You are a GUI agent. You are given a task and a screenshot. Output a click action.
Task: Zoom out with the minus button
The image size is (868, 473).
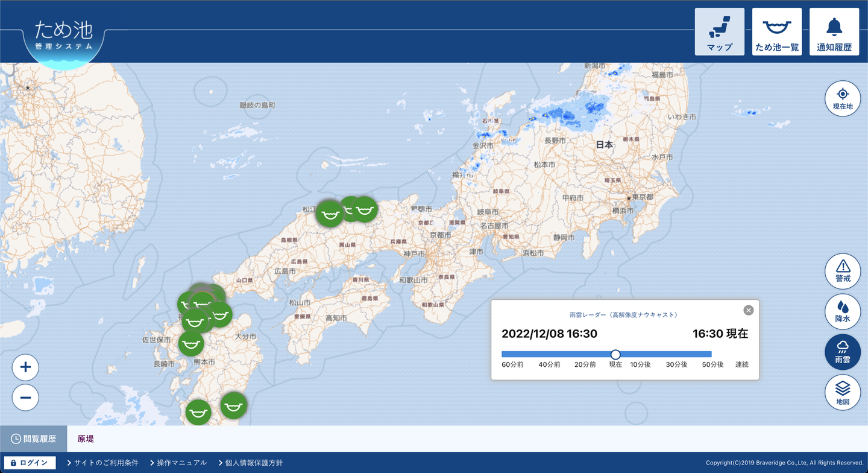[x=25, y=398]
